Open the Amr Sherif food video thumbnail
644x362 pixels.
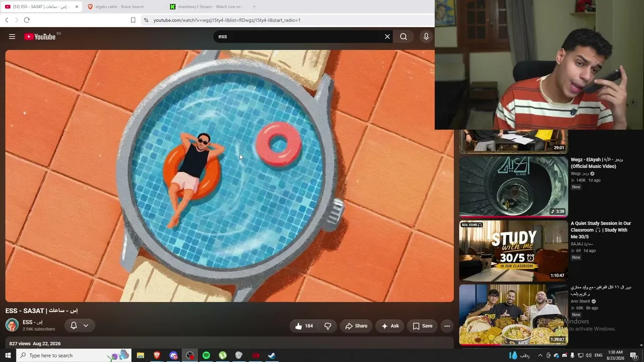[513, 315]
